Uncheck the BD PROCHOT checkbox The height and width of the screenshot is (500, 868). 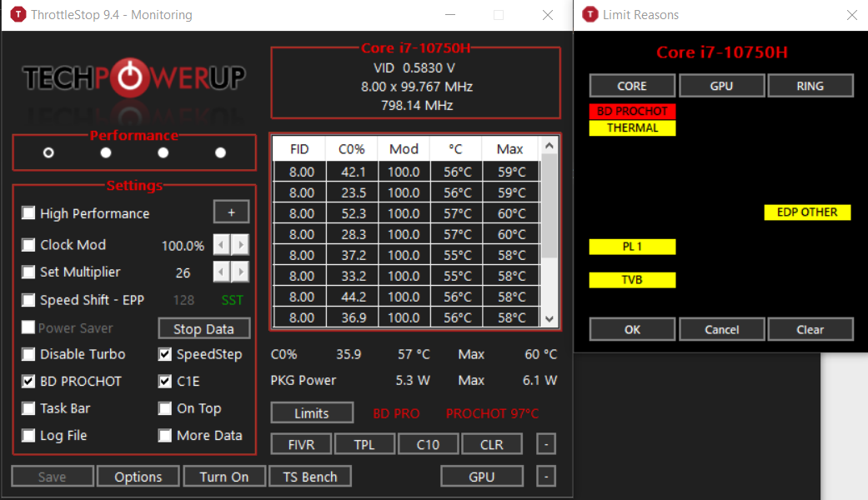[28, 381]
